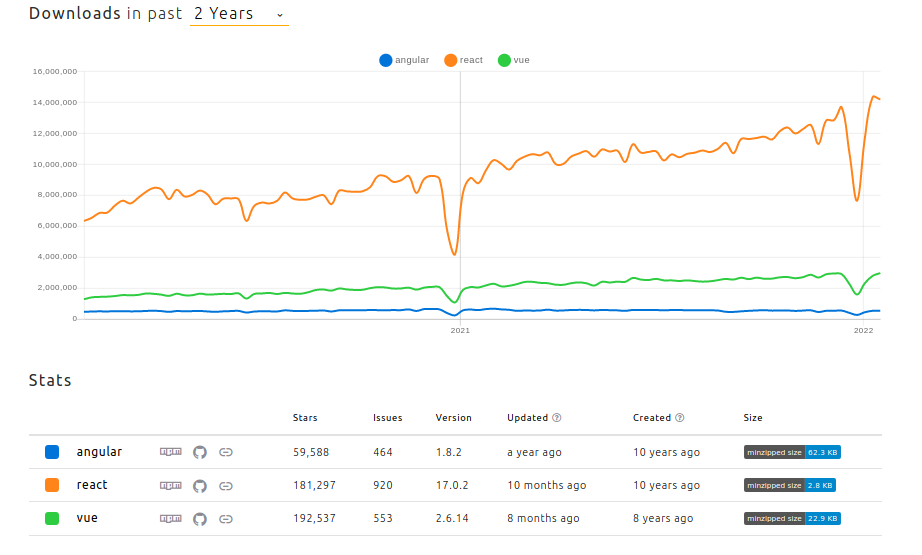Viewport: 922px width, 555px height.
Task: Click the help icon beside Updated
Action: click(557, 417)
